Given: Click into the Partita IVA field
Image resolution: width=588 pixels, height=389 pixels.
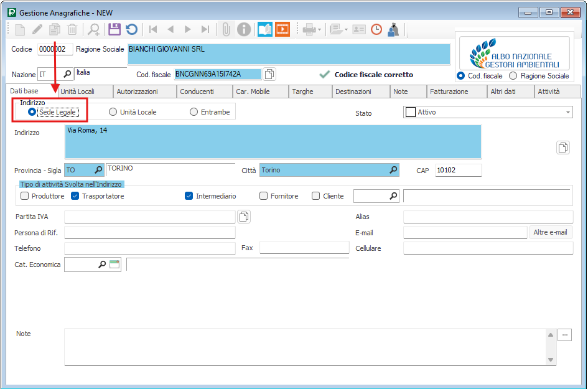Looking at the screenshot, I should [150, 217].
